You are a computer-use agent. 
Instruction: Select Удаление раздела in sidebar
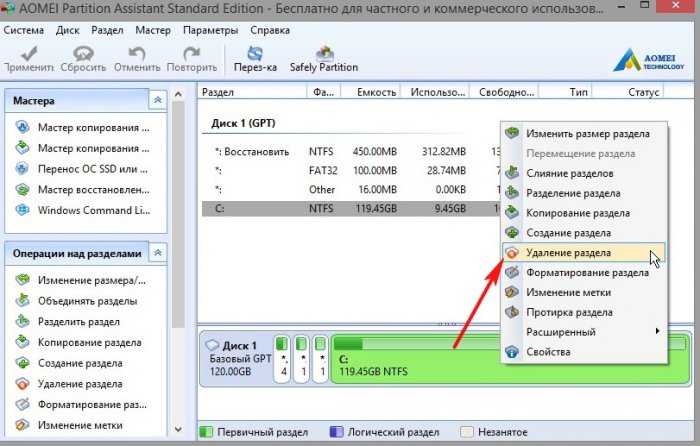[69, 383]
